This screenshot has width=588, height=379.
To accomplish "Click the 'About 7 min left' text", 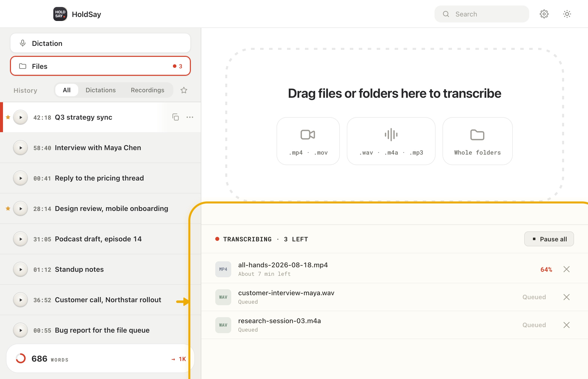I will pos(264,274).
